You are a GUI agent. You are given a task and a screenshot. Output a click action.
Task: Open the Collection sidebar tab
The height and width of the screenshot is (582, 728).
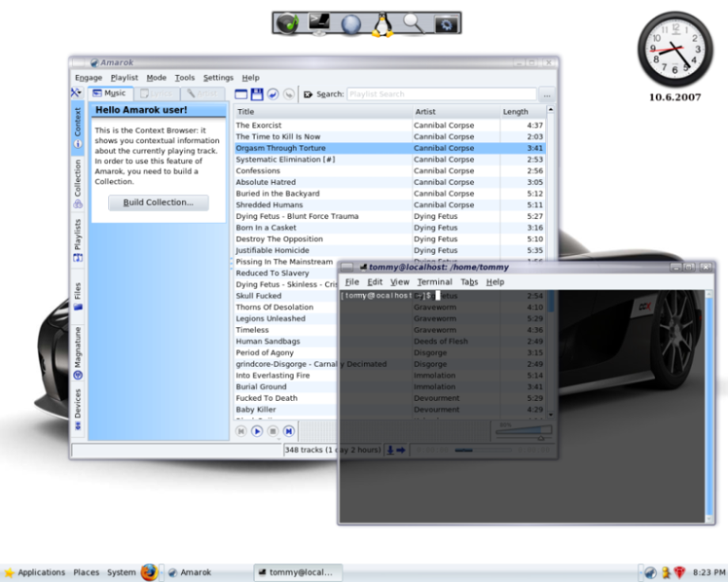pyautogui.click(x=78, y=183)
